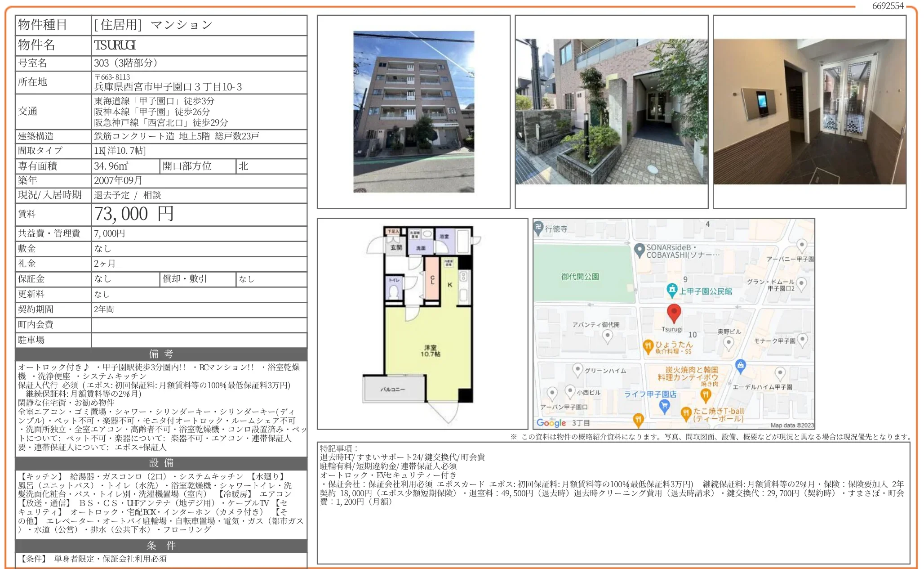This screenshot has height=569, width=924.
Task: Click the モナーク甲子園 gray map pin
Action: point(803,340)
